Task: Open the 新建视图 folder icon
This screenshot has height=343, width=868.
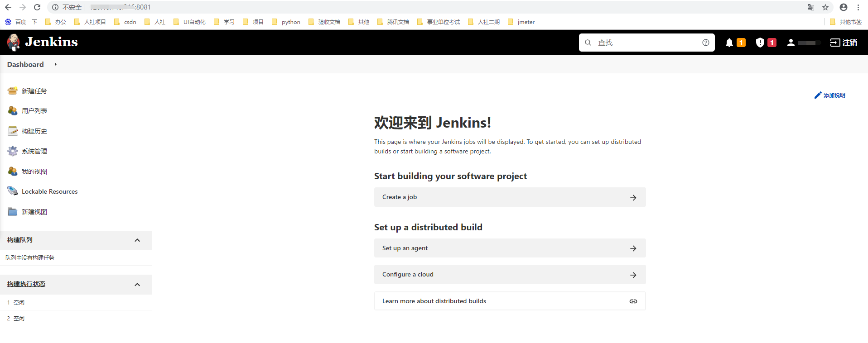Action: pyautogui.click(x=13, y=212)
